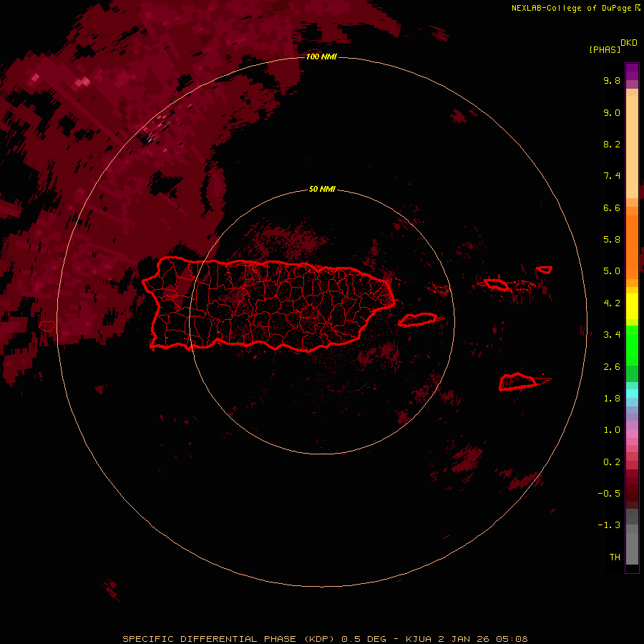644x644 pixels.
Task: Click the [PHAS] units label
Action: pyautogui.click(x=605, y=49)
